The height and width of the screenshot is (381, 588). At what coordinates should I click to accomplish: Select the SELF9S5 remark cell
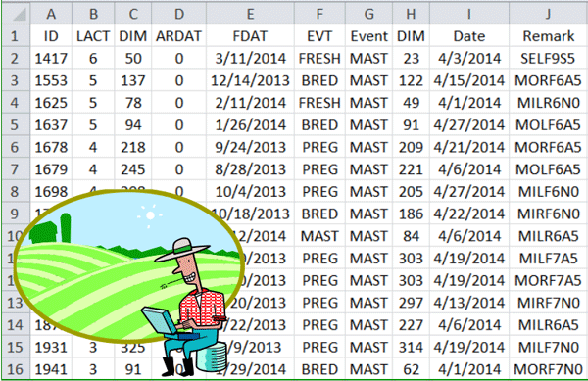(x=548, y=59)
